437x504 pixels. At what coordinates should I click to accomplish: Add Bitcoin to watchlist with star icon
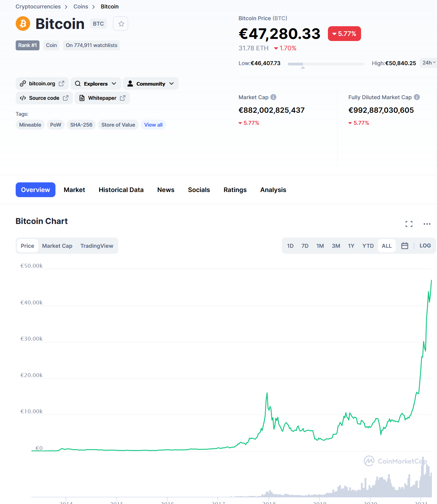(x=121, y=24)
